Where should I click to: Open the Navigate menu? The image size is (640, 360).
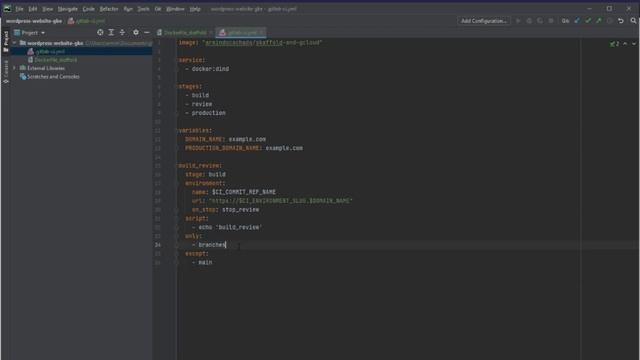click(67, 9)
